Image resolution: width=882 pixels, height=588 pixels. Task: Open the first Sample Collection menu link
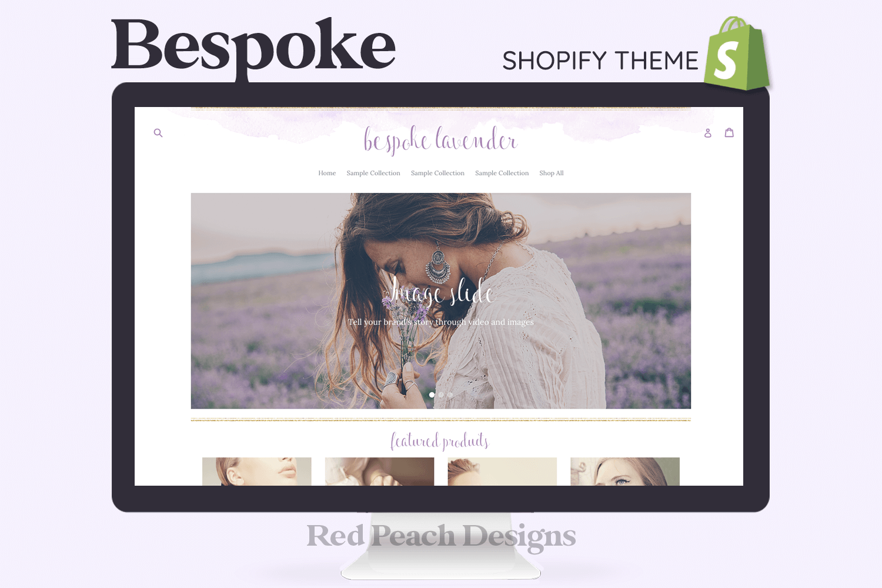pos(373,173)
